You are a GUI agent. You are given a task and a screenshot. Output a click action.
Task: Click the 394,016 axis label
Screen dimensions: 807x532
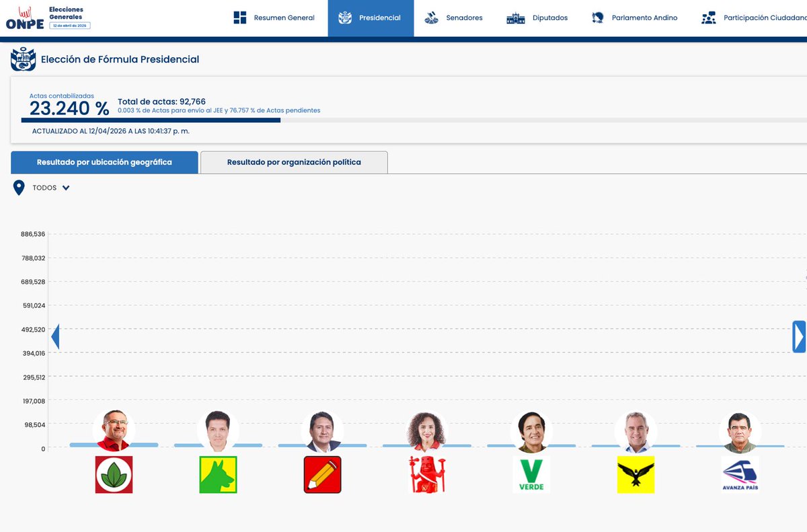pos(32,353)
